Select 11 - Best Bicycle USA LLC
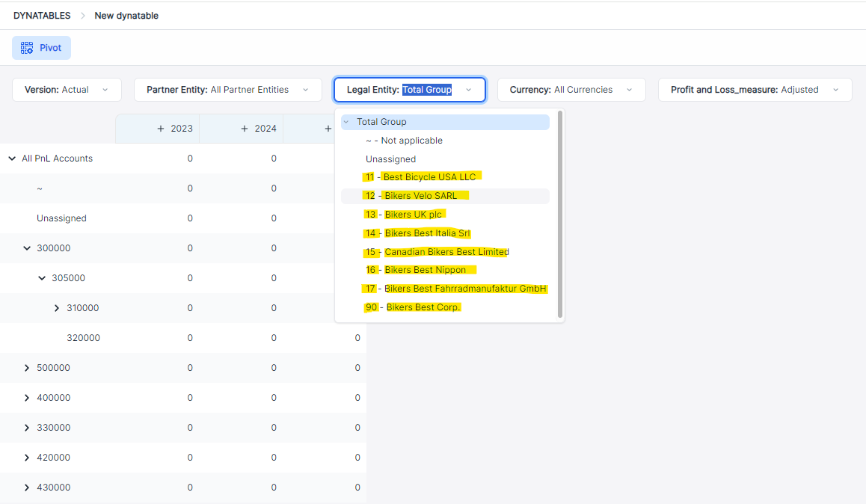 tap(420, 177)
